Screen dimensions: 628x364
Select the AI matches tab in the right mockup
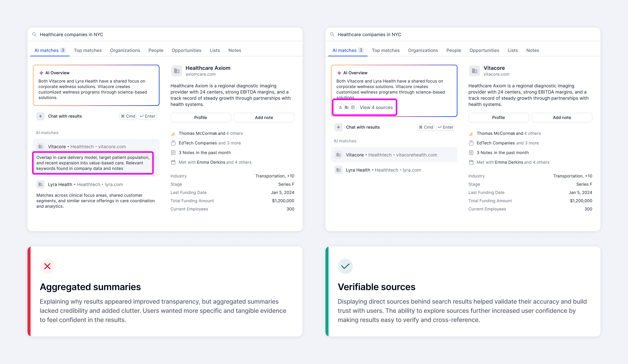(x=348, y=50)
